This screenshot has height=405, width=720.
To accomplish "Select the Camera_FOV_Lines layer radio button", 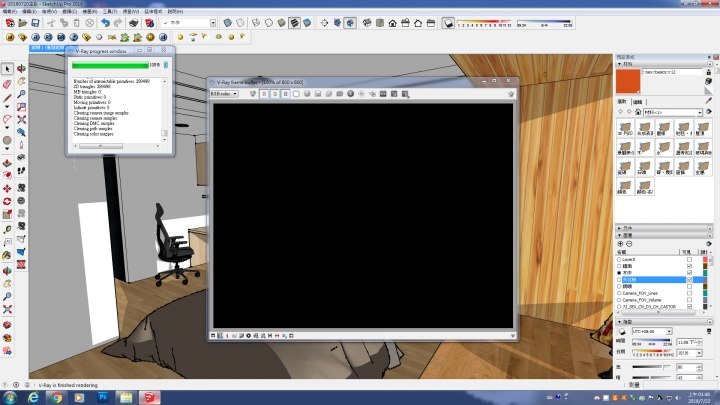I will click(619, 293).
